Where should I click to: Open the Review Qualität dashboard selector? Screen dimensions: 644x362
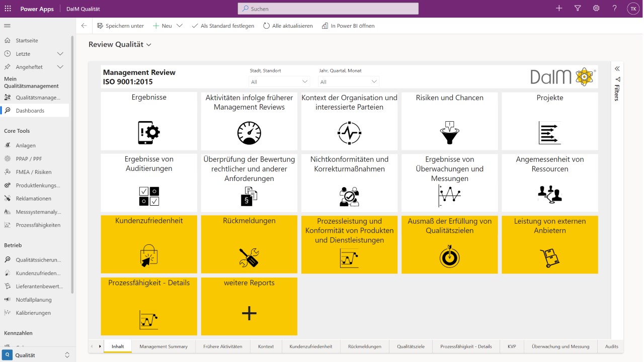coord(120,44)
